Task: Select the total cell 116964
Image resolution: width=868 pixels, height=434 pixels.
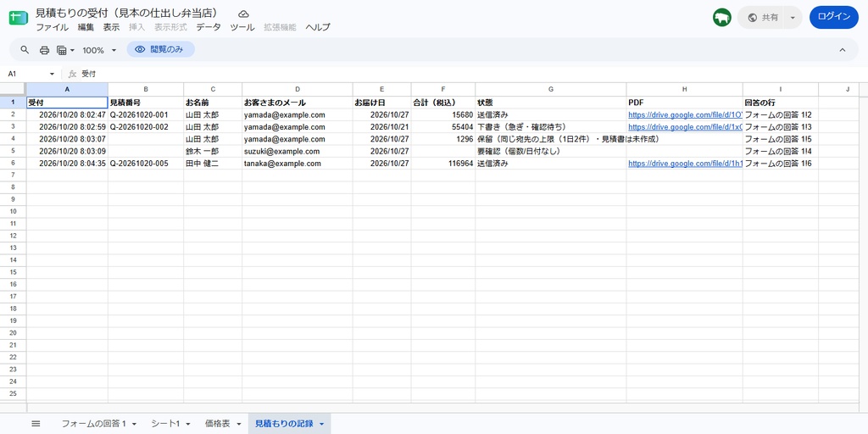Action: (442, 164)
